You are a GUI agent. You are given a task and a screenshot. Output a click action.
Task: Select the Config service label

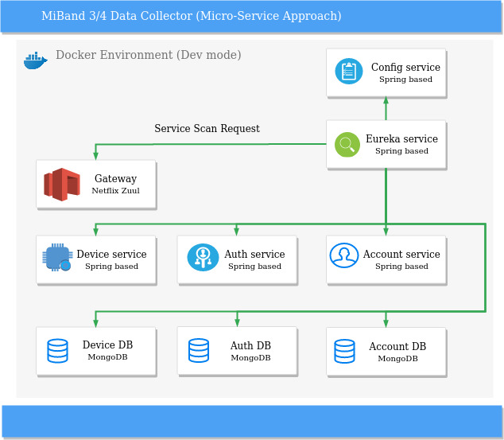click(x=405, y=67)
